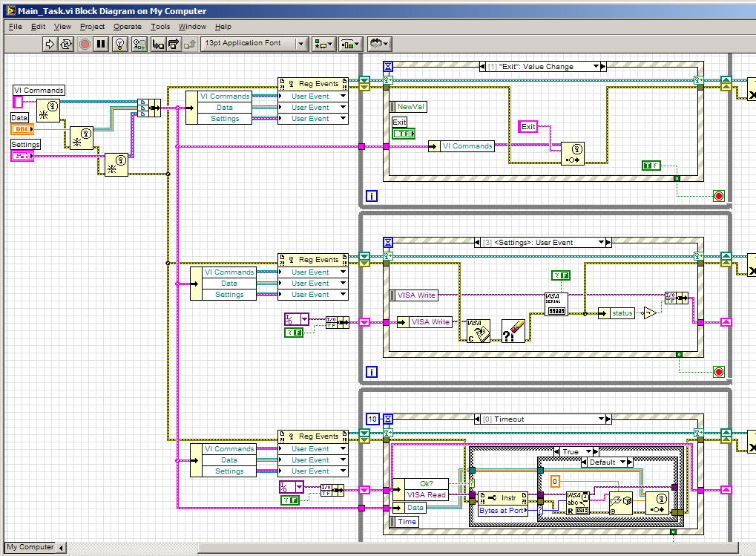Open the Tools menu
756x556 pixels.
point(160,27)
